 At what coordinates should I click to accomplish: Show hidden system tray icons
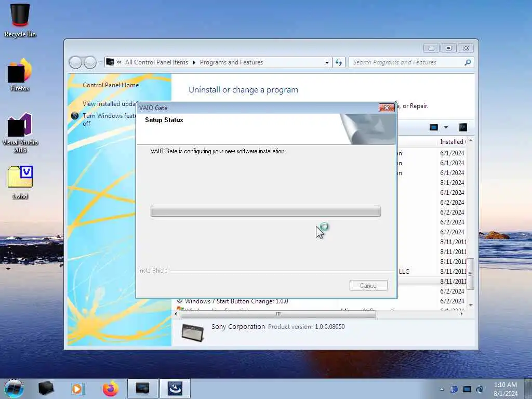coord(442,389)
